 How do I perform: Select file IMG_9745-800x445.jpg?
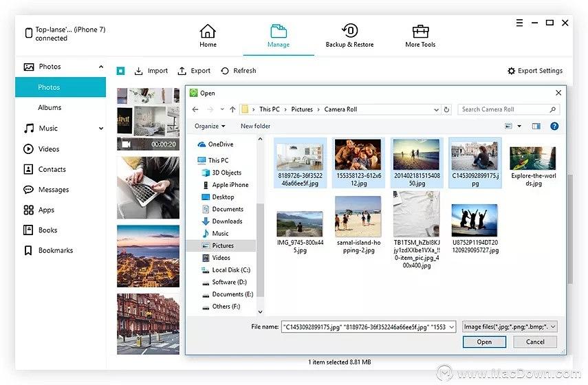click(300, 232)
